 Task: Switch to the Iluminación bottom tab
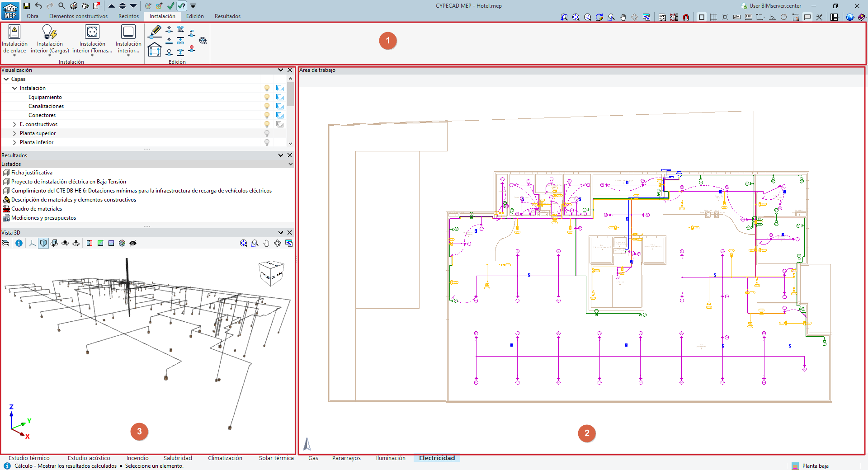point(391,458)
